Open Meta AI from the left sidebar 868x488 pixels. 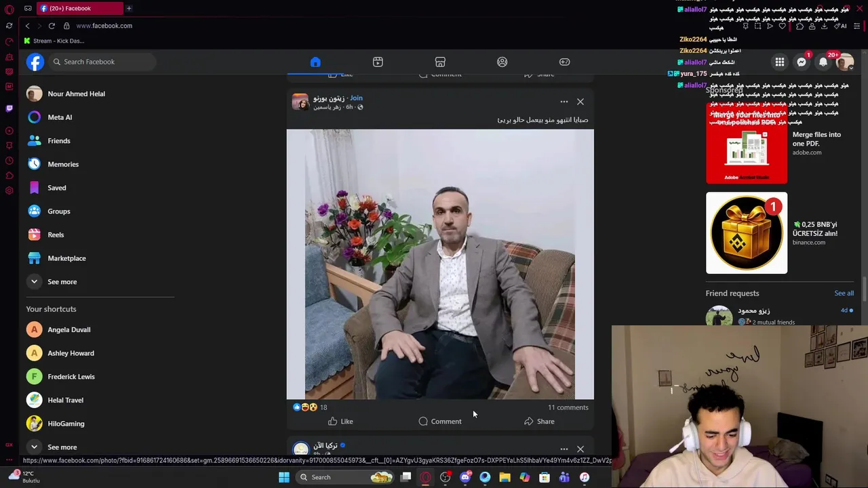[100, 117]
